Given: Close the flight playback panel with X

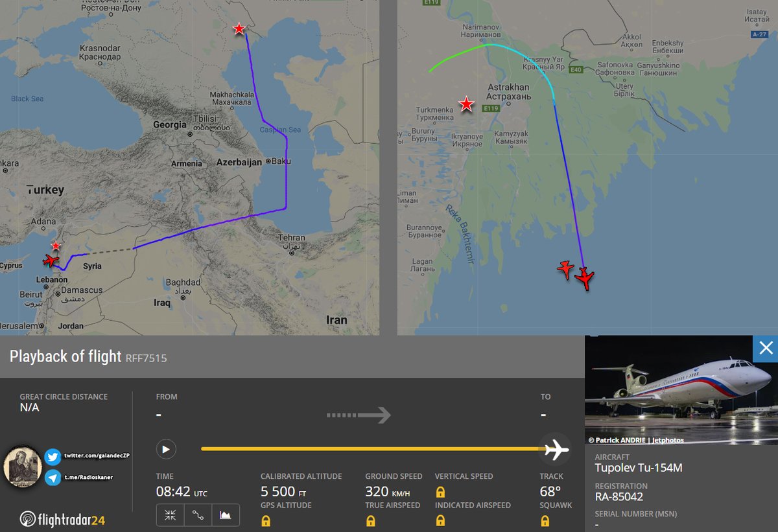Looking at the screenshot, I should click(766, 349).
